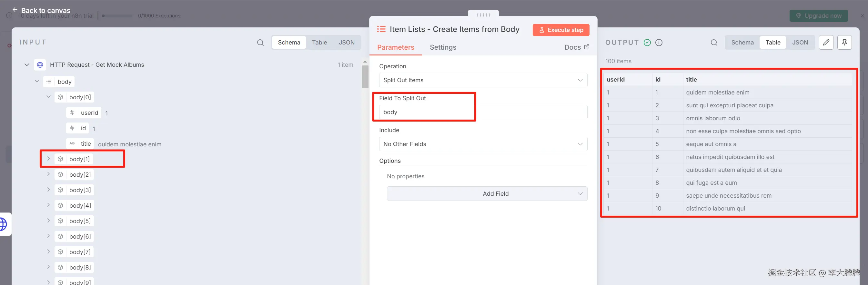Click the globe icon at left edge
868x285 pixels.
click(3, 224)
